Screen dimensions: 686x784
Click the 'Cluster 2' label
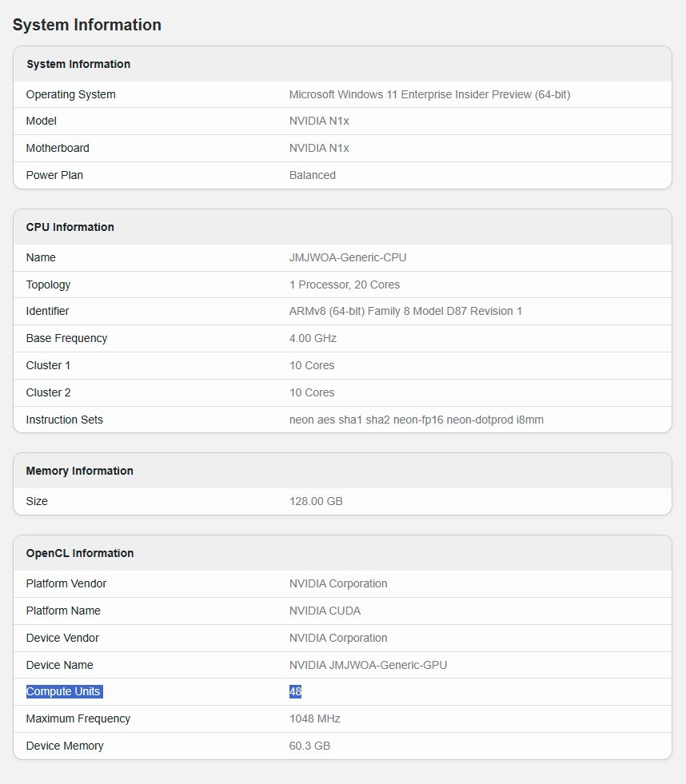[48, 392]
